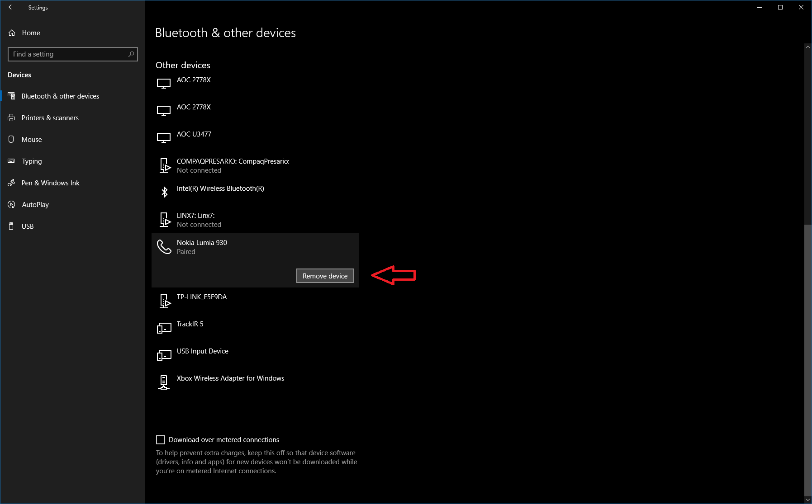Screen dimensions: 812x504
Task: Switch to AutoPlay settings
Action: (72, 204)
